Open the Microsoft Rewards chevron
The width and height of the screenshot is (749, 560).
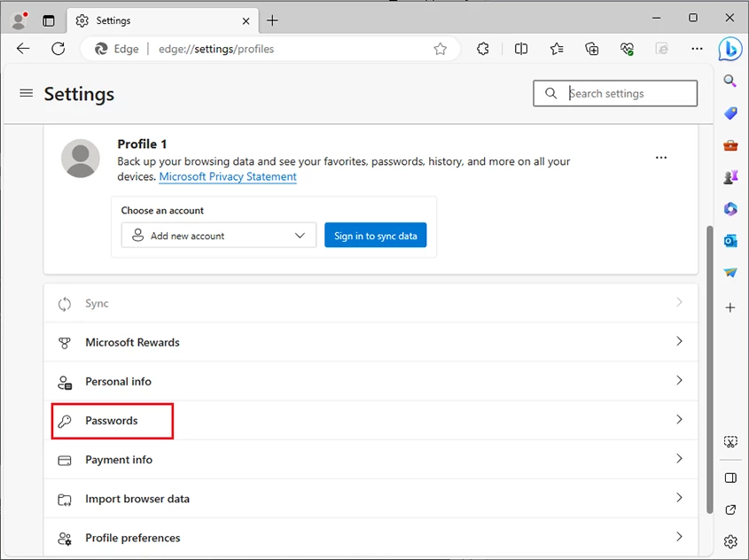tap(679, 341)
